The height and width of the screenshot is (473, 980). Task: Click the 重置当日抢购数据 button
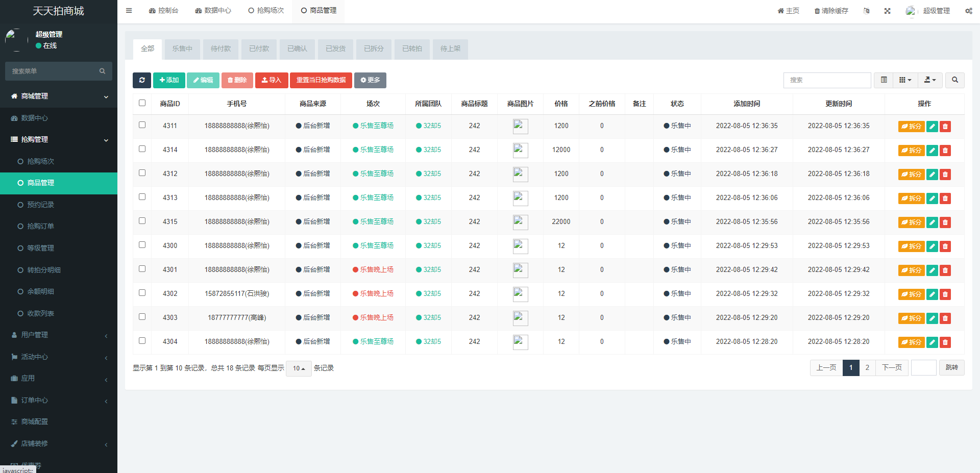[321, 80]
